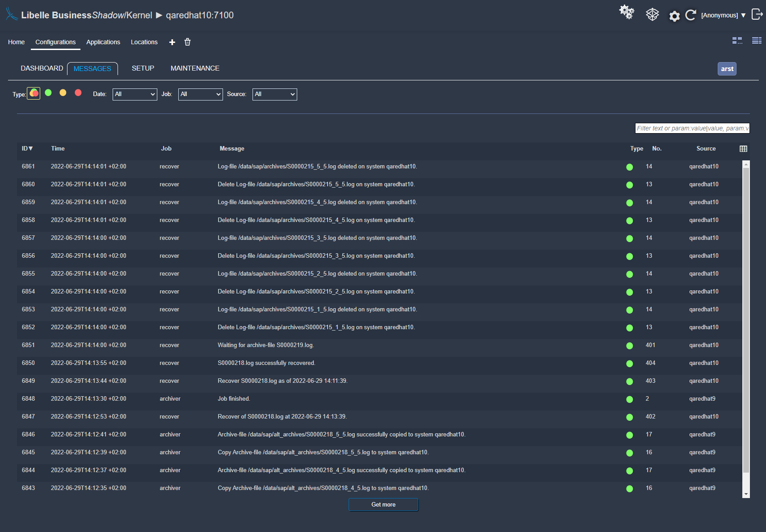Viewport: 766px width, 532px height.
Task: Click the trash icon to delete configuration
Action: pos(188,42)
